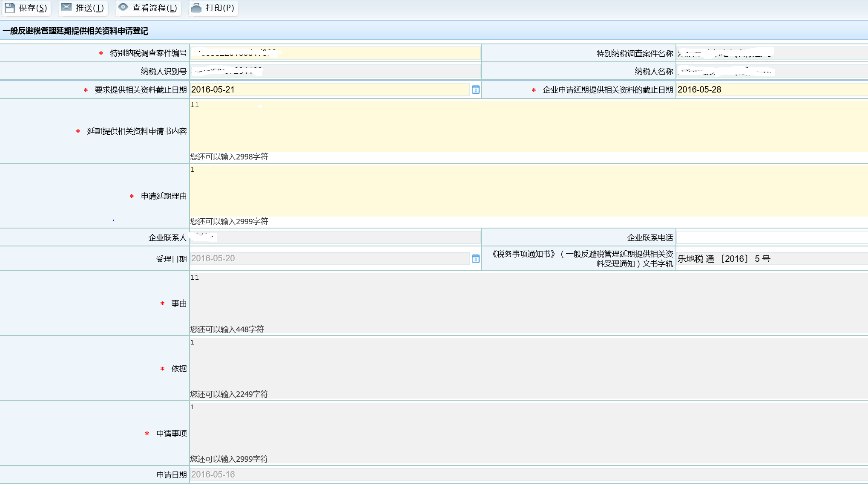Image resolution: width=868 pixels, height=489 pixels.
Task: Click the 受理日期 field showing 2016-05-20
Action: (330, 258)
